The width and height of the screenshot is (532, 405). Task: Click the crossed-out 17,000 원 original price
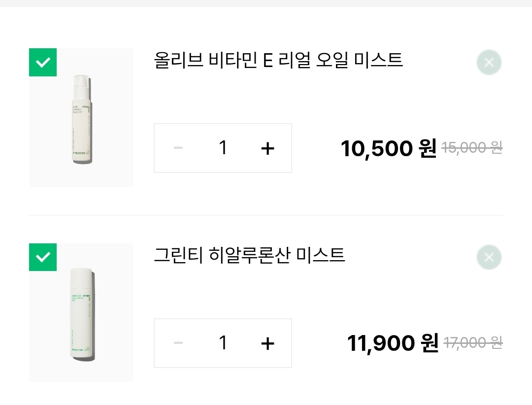tap(473, 342)
